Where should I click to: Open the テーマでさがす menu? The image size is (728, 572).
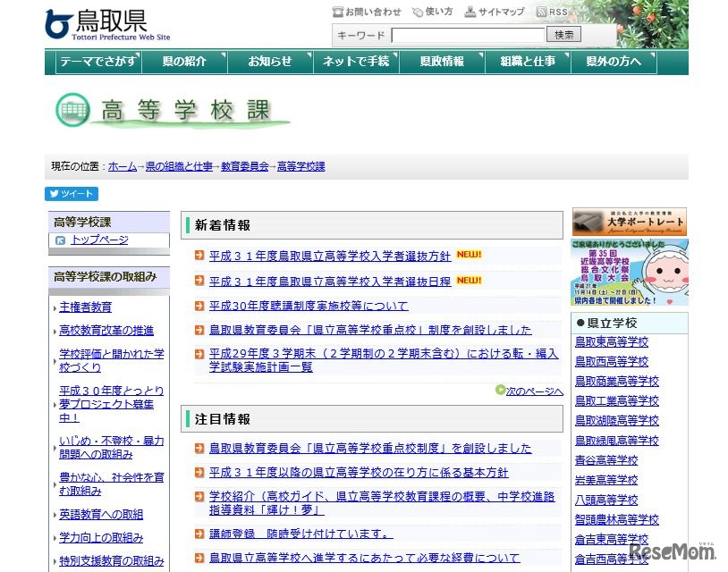(x=98, y=62)
